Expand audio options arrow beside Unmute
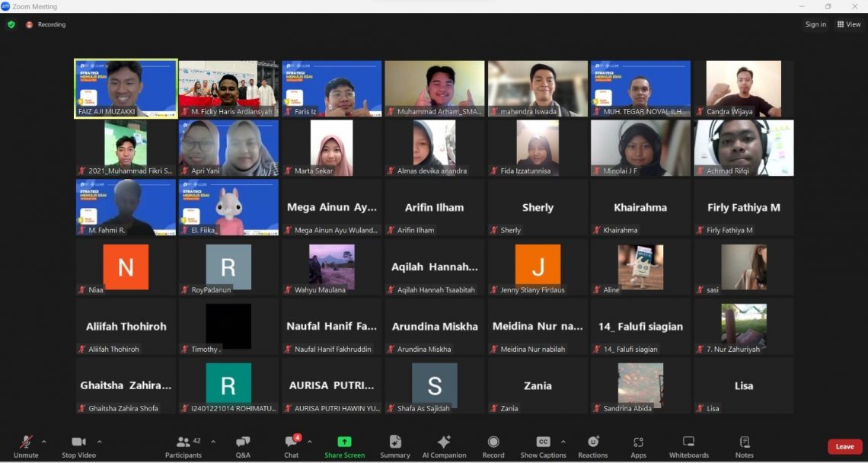Viewport: 868px width, 463px height. tap(43, 442)
